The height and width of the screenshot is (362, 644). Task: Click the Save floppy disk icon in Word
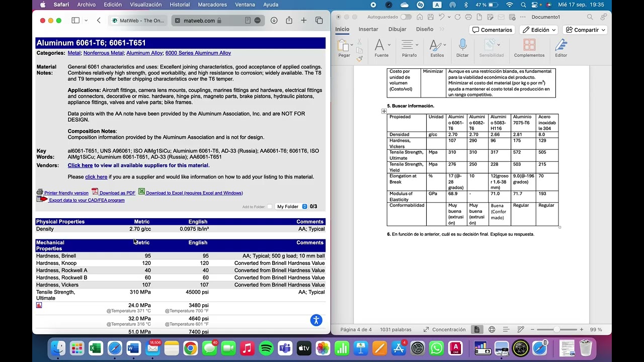[431, 17]
